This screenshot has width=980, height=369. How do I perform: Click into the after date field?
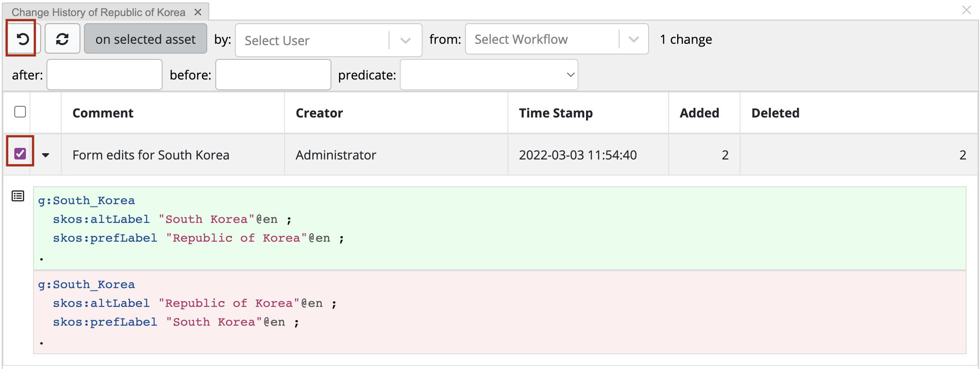[105, 75]
